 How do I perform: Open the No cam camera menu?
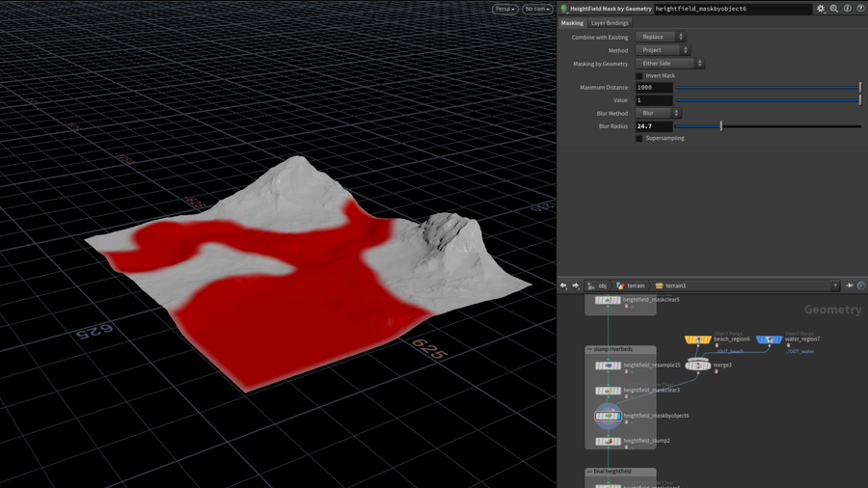click(537, 9)
